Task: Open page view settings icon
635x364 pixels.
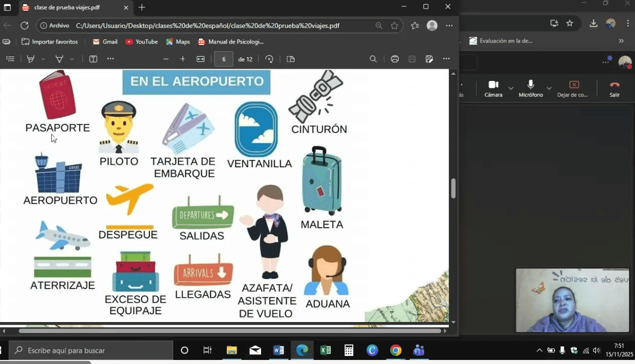Action: (290, 59)
